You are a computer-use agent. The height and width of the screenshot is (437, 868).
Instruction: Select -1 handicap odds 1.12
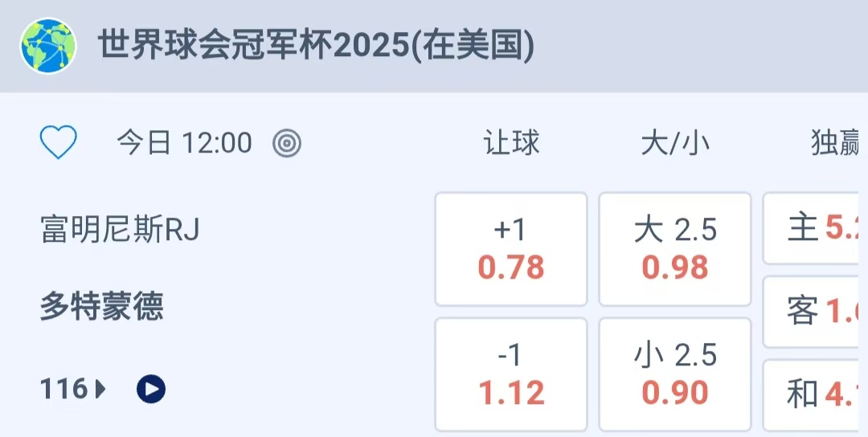pyautogui.click(x=511, y=374)
